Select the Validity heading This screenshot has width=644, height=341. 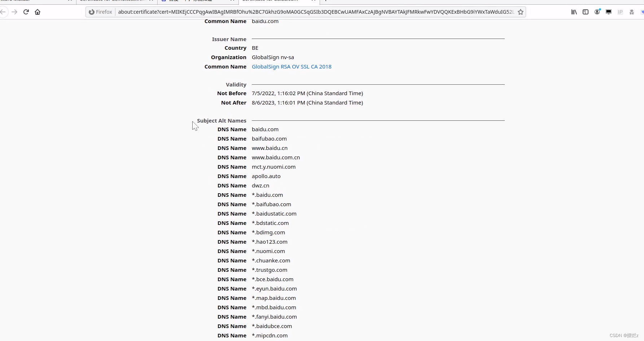pyautogui.click(x=236, y=85)
